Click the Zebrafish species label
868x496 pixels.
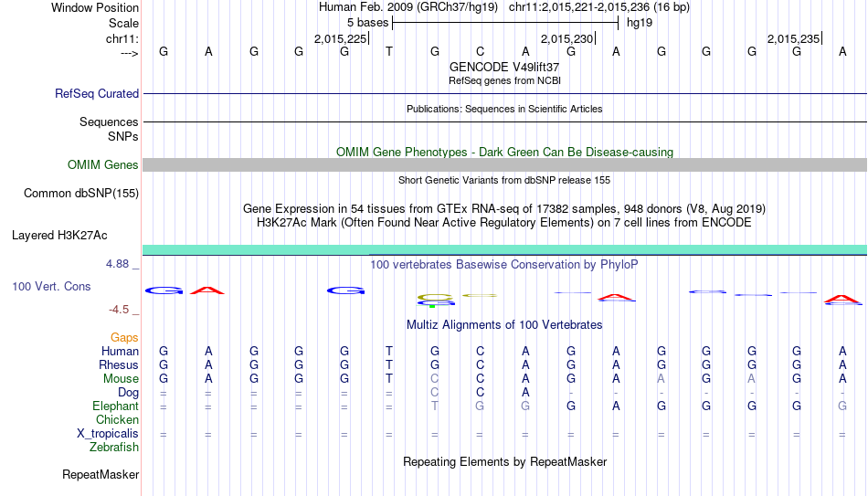[x=114, y=447]
